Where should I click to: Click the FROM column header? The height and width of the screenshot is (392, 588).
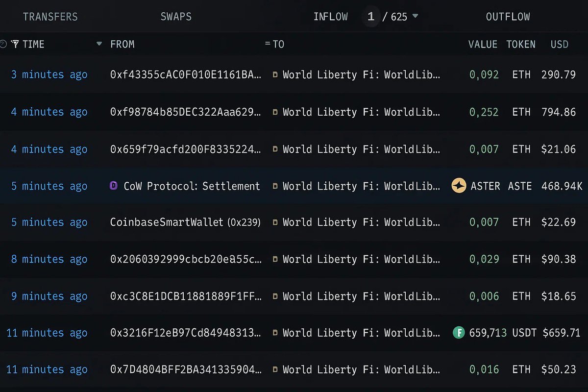click(122, 44)
